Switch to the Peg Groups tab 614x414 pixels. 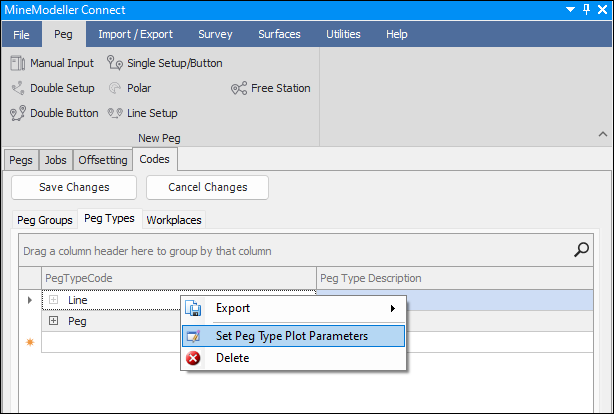click(46, 219)
